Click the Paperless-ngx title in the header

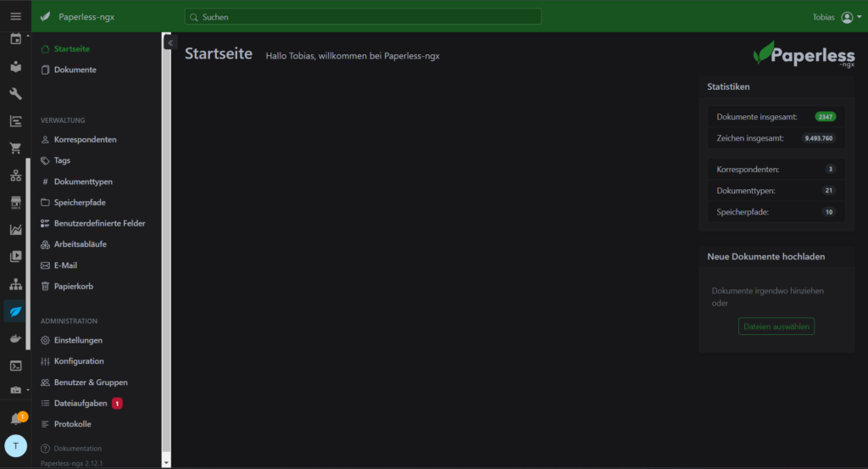86,17
